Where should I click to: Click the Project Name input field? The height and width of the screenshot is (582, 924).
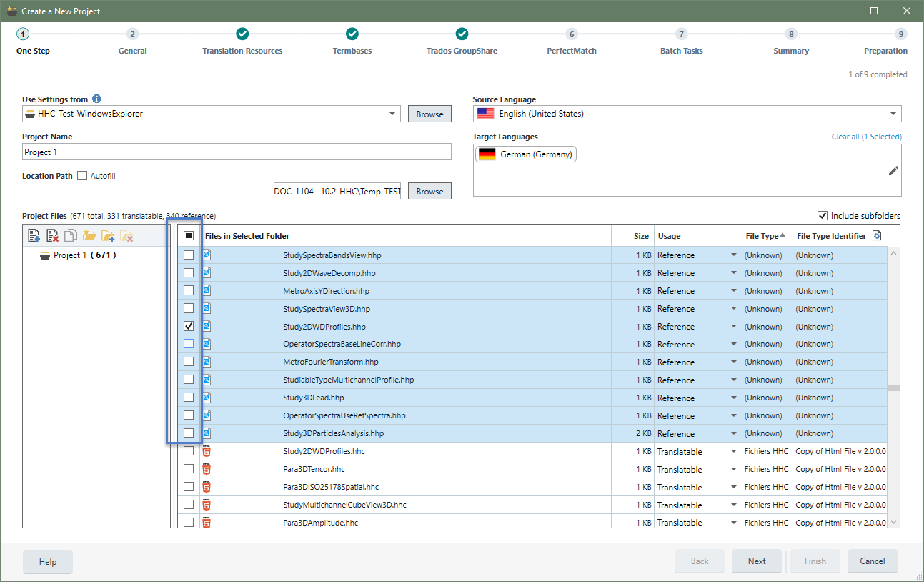237,152
